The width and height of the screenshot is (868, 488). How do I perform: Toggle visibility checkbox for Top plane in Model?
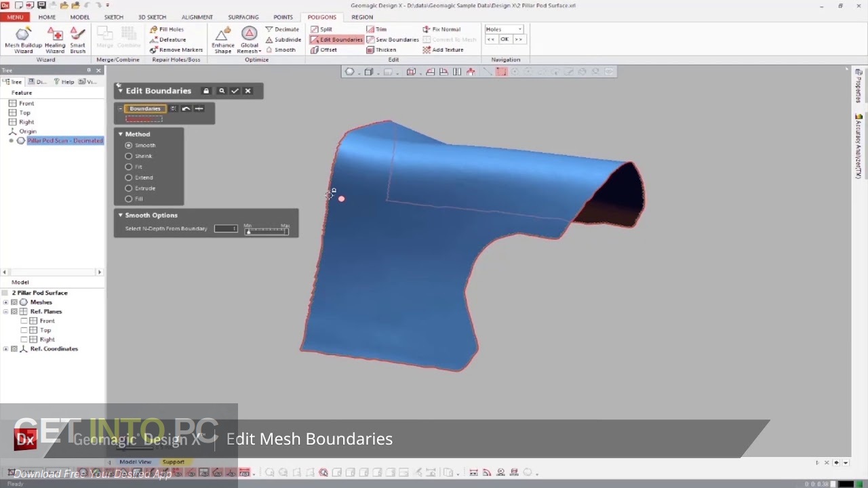point(24,330)
